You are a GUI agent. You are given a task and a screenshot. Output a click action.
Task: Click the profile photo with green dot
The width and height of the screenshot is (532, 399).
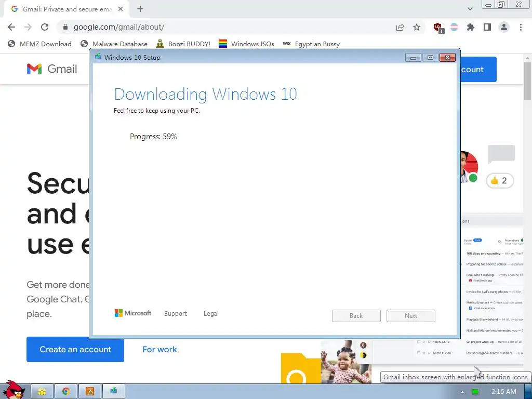(470, 167)
